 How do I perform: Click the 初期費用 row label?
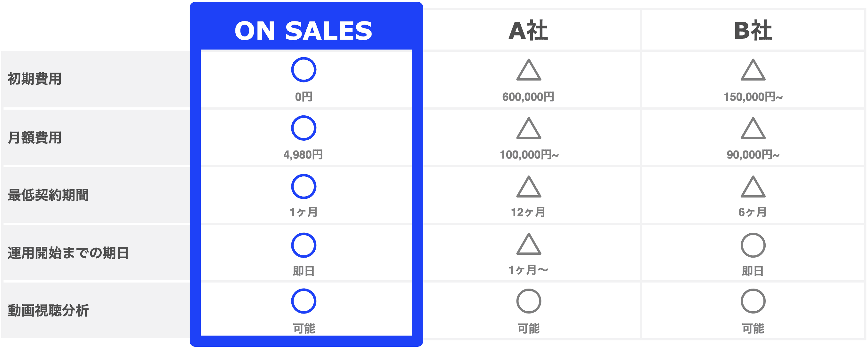[35, 79]
